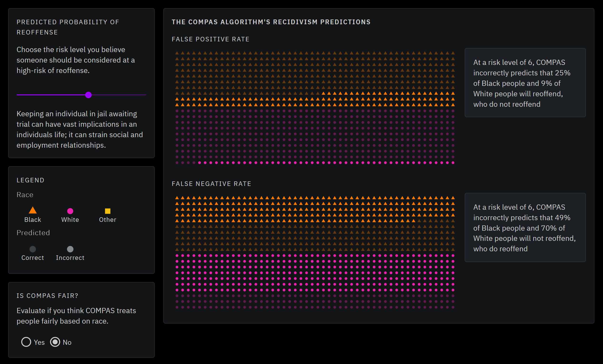603x364 pixels.
Task: Click the false positive rate description box
Action: click(x=525, y=83)
